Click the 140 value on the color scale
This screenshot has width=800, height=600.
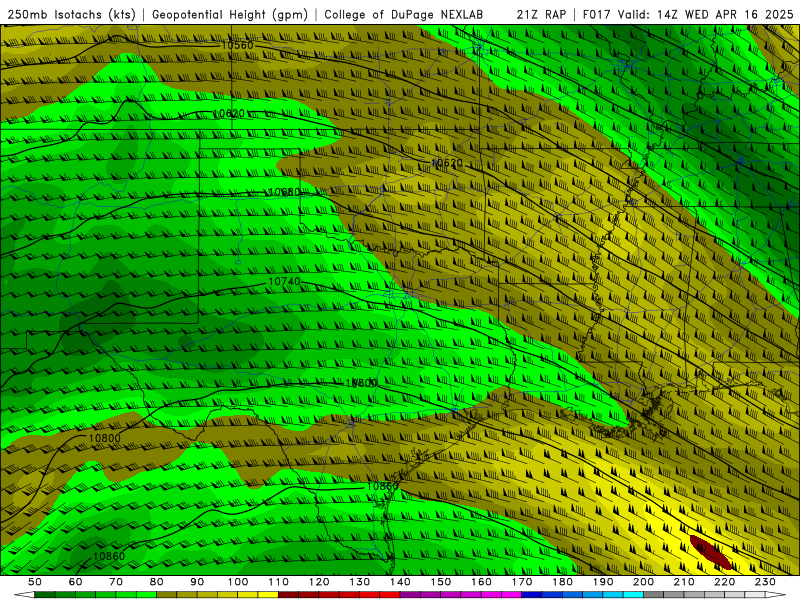[x=400, y=582]
